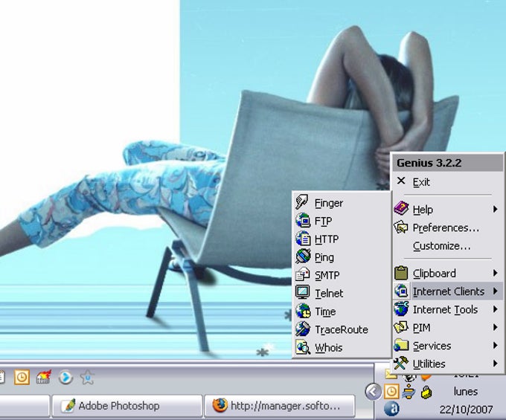This screenshot has height=420, width=506.
Task: Click the HTTP globe document icon
Action: (x=303, y=239)
